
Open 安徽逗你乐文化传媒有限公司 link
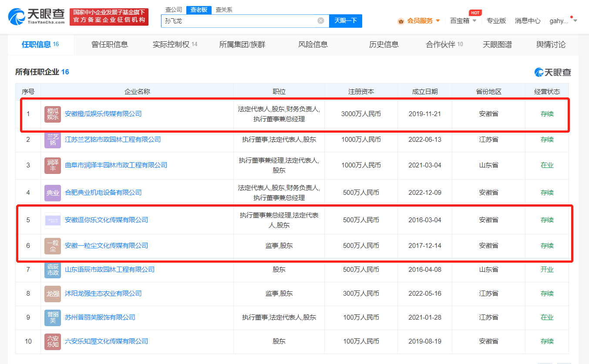pyautogui.click(x=106, y=220)
